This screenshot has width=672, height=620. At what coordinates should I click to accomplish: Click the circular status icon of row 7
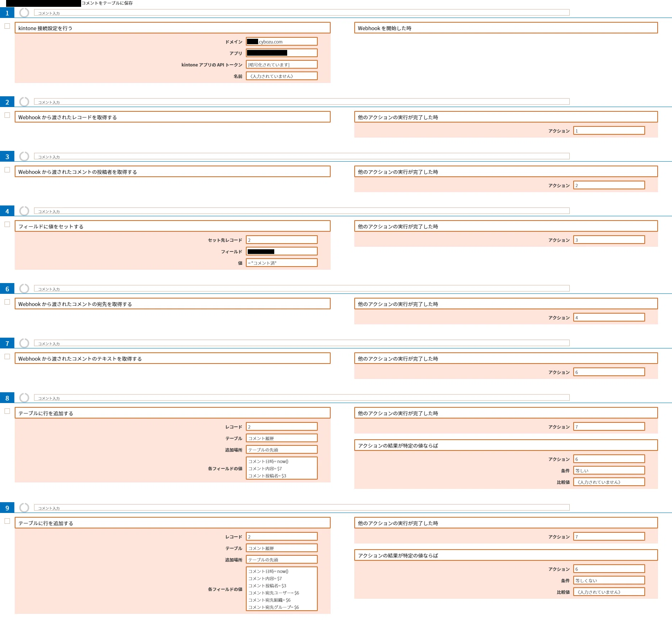coord(24,343)
